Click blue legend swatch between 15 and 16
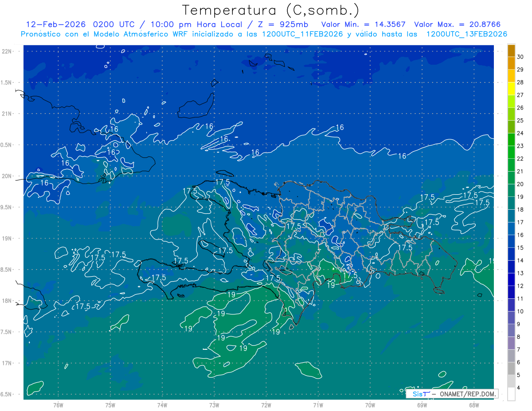The image size is (532, 411). tap(511, 241)
